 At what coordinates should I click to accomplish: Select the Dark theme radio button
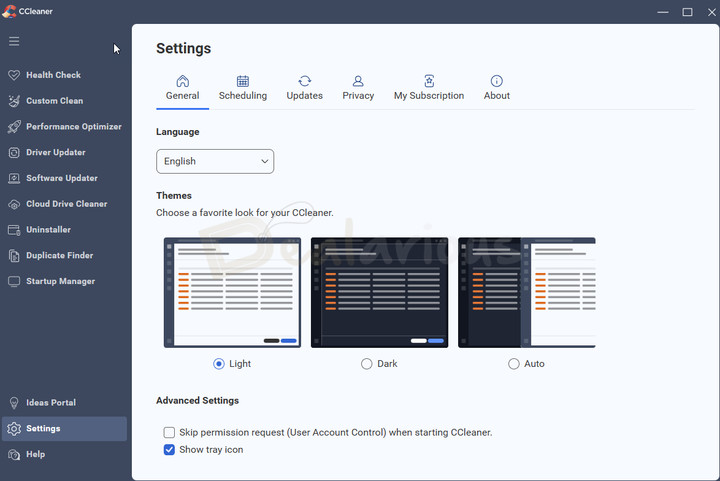click(x=366, y=364)
